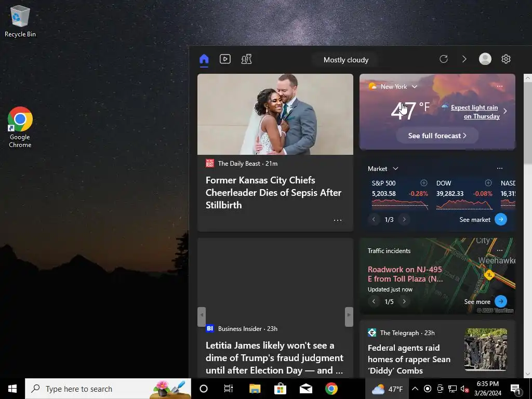Screen dimensions: 532x399
Task: Open clock showing 6:35 PM 3/26/2024
Action: click(x=487, y=389)
